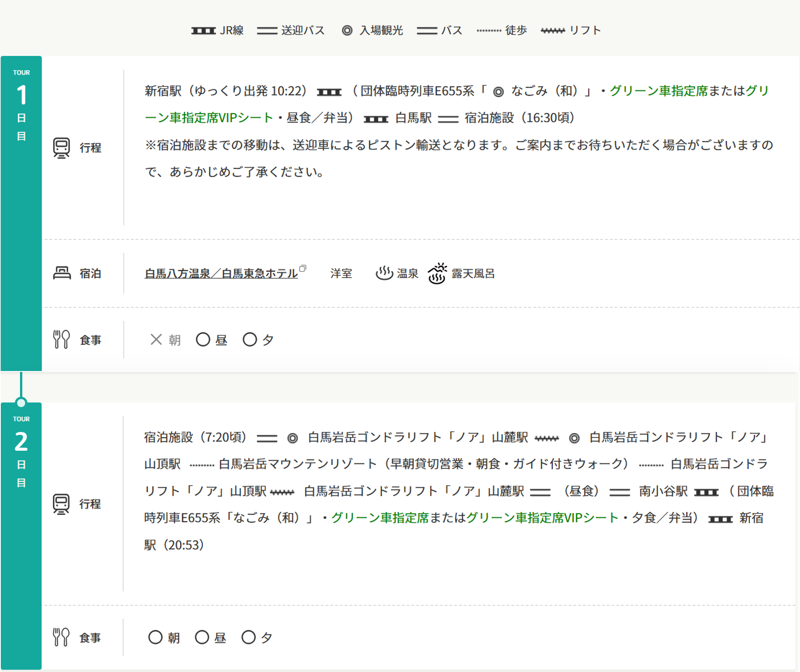Click the circle mark beside Day 2 昼
This screenshot has width=800, height=672.
202,637
